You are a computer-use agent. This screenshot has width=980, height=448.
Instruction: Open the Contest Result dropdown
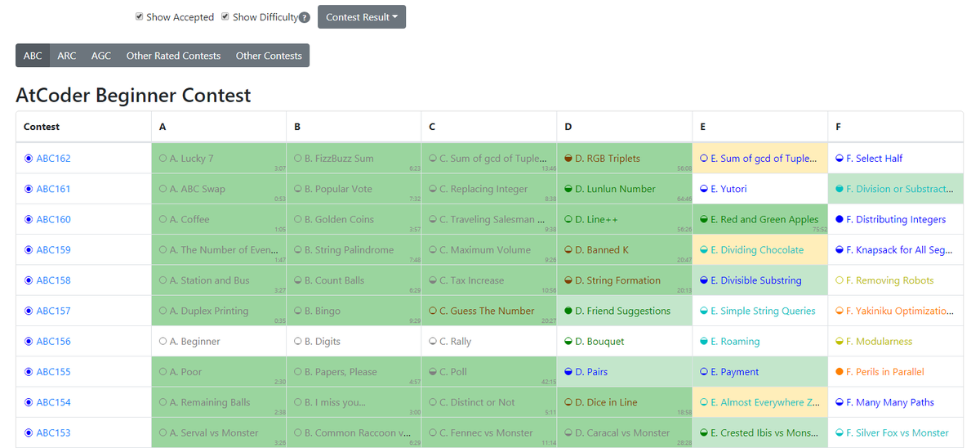point(362,17)
